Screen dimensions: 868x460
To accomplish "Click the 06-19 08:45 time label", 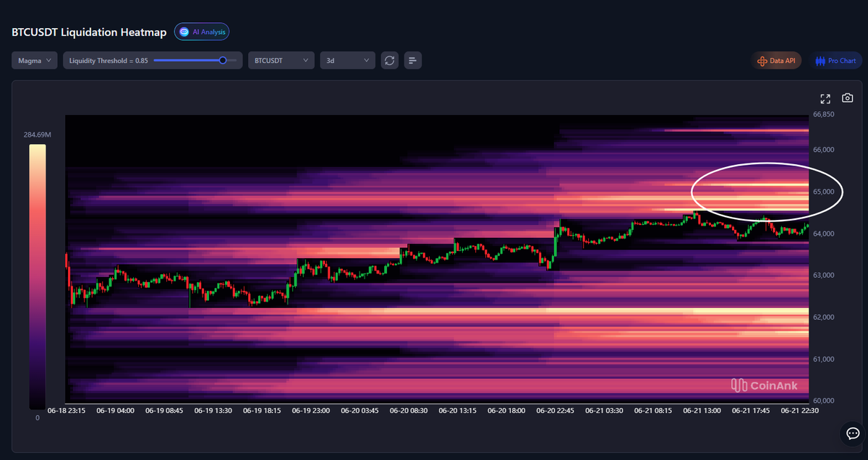I will (163, 410).
